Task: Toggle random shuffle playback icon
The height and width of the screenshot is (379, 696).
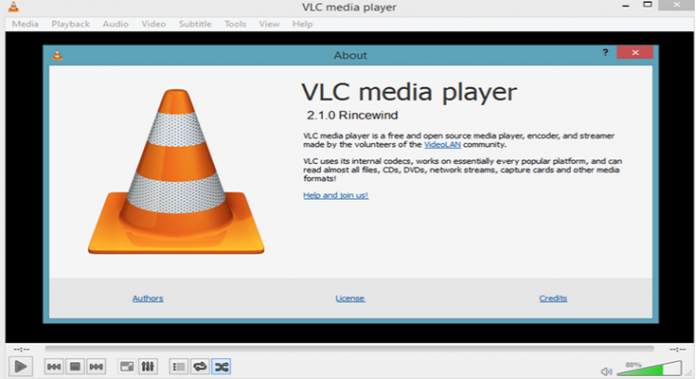Action: pos(221,367)
